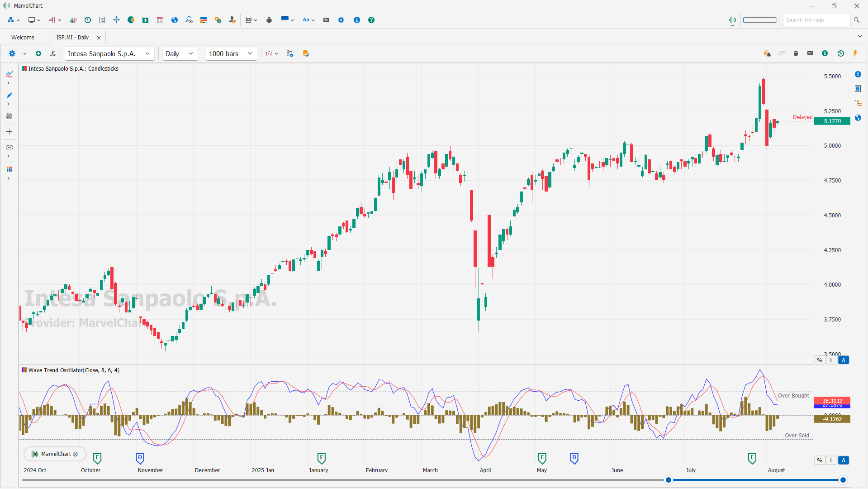Close the ISP.MI - Daily tab
868x489 pixels.
pos(99,38)
